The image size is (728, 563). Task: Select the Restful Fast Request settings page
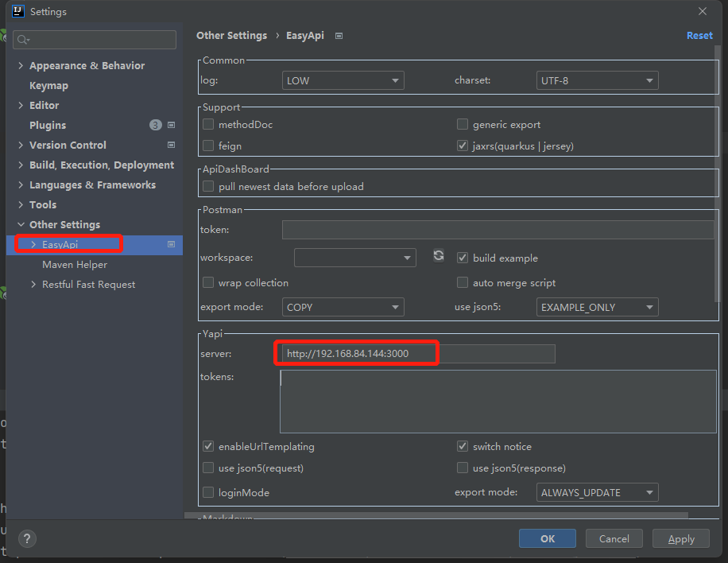89,285
